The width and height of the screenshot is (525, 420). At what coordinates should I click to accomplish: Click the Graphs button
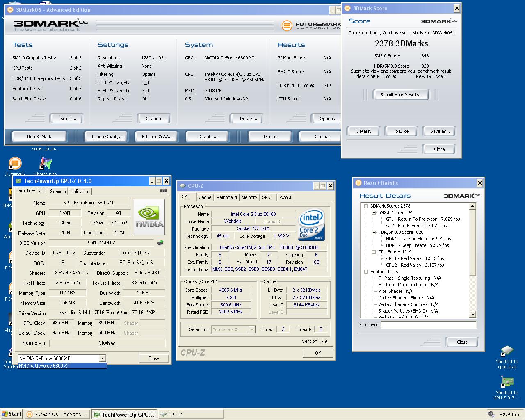click(x=208, y=137)
